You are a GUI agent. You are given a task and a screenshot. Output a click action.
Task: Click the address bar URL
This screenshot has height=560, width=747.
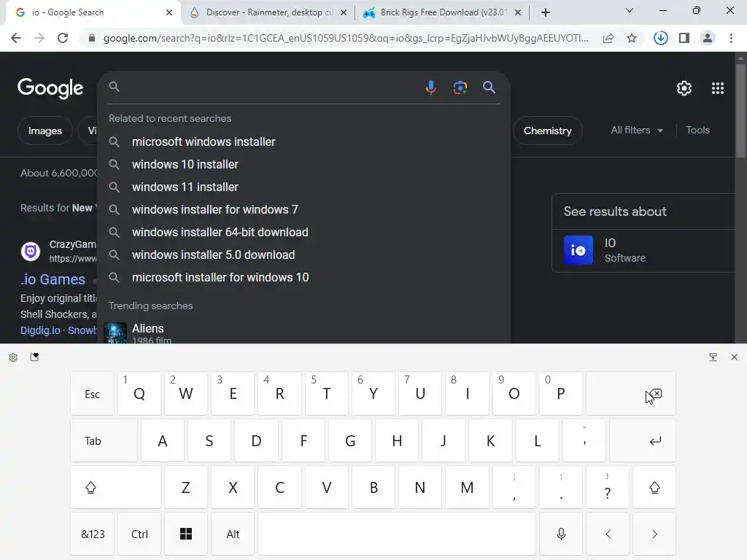[345, 38]
